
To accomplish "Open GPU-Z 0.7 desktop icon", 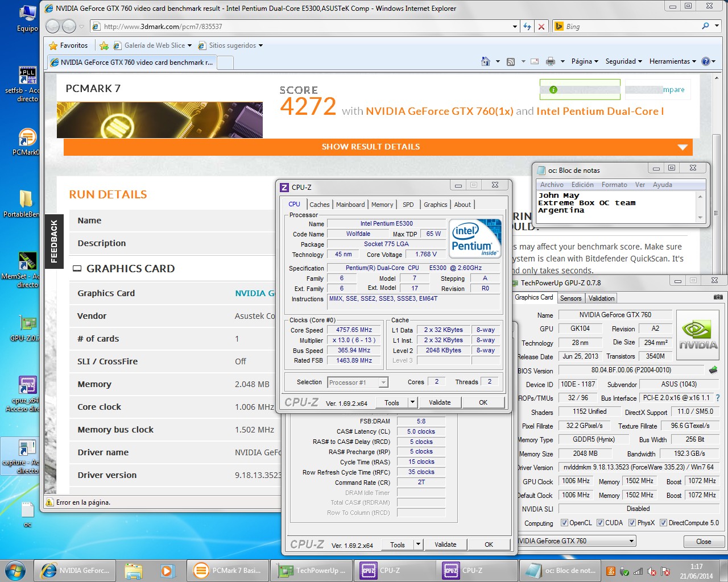I will [x=26, y=328].
